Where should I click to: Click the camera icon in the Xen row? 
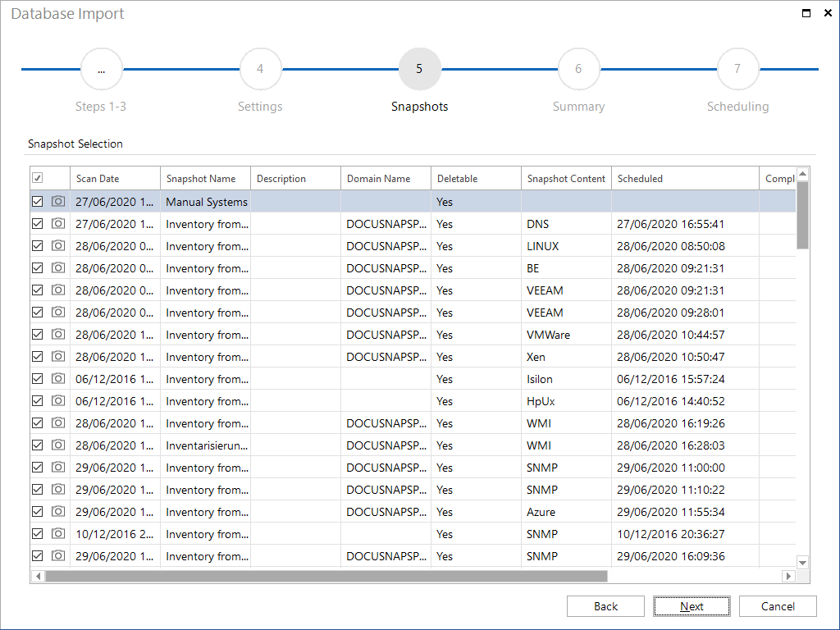(x=58, y=356)
